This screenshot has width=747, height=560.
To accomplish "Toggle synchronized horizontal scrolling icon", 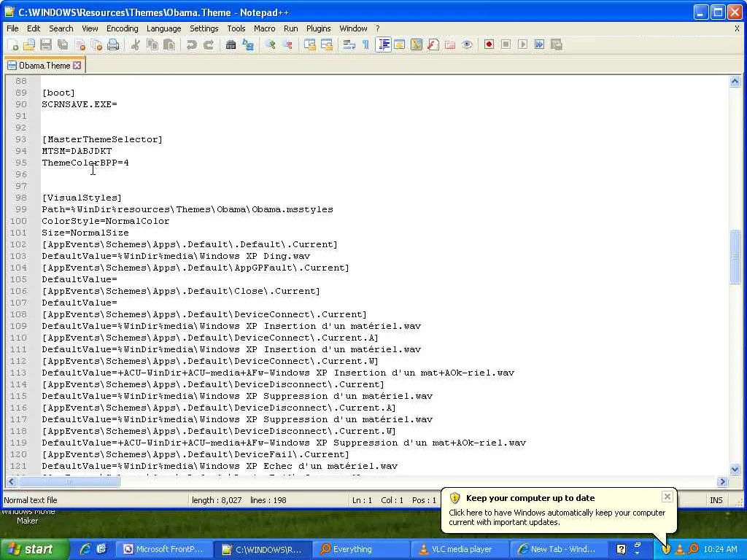I will tap(326, 44).
